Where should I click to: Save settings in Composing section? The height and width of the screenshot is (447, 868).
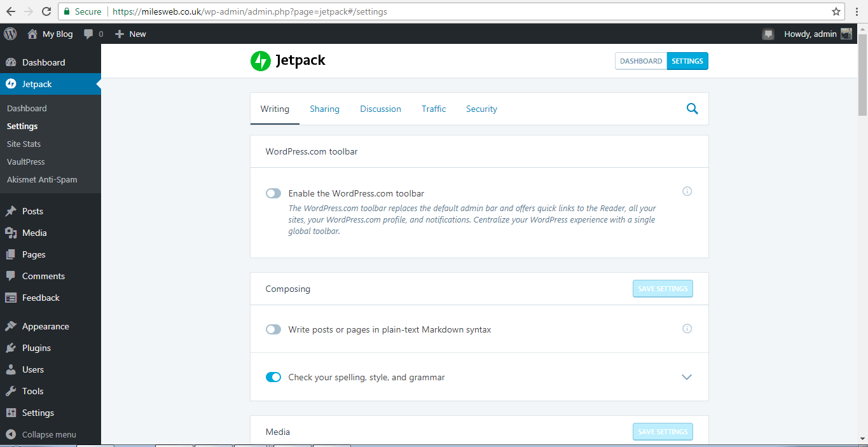tap(663, 289)
